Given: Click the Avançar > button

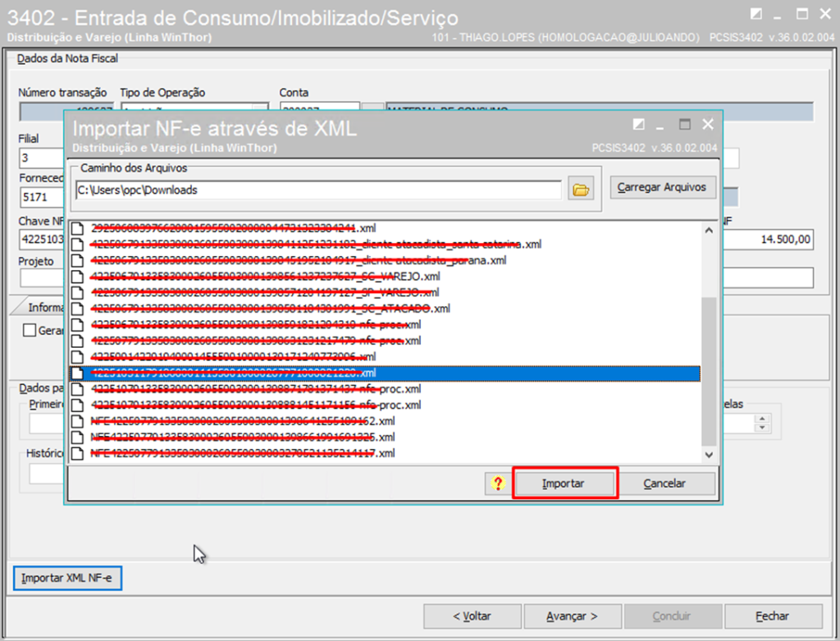Looking at the screenshot, I should click(x=572, y=616).
